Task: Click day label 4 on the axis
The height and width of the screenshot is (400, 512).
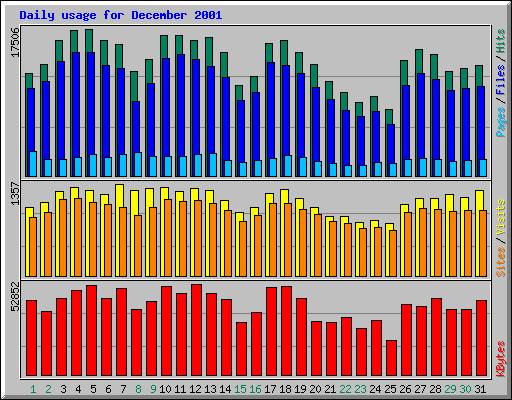Action: pyautogui.click(x=78, y=389)
